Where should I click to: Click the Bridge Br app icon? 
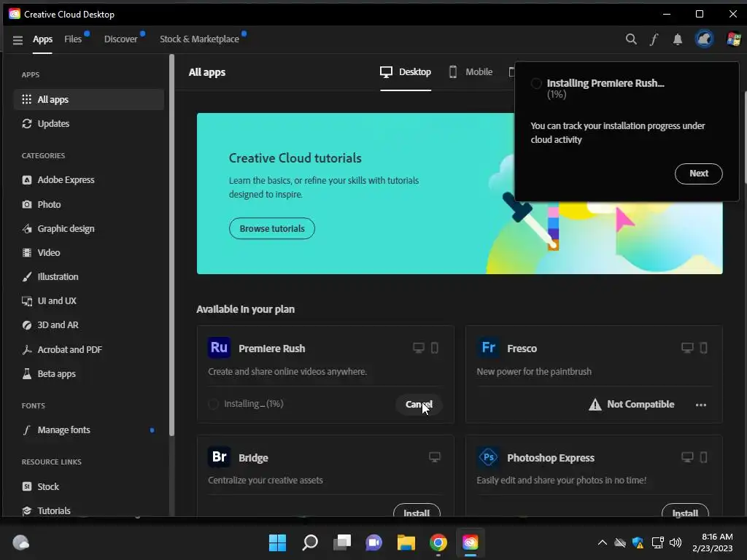point(219,457)
